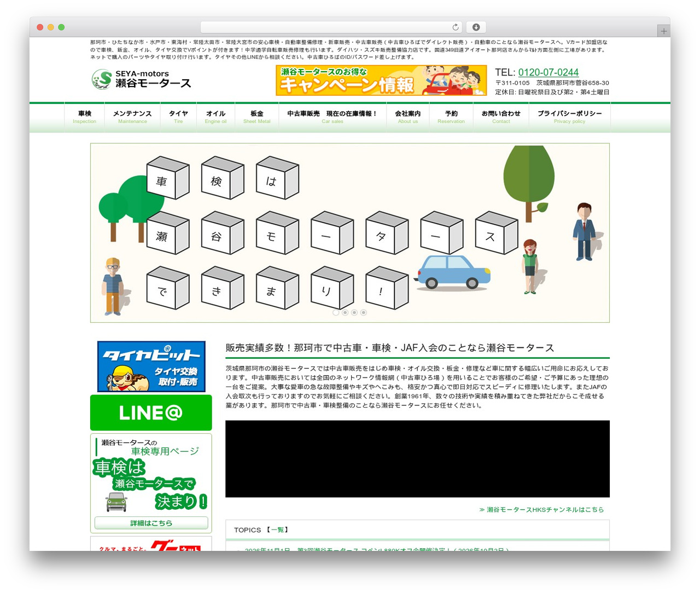Select the second slideshow indicator dot

(x=345, y=312)
